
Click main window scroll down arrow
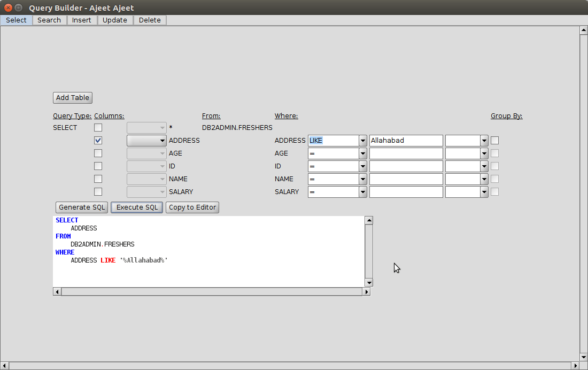coord(584,357)
